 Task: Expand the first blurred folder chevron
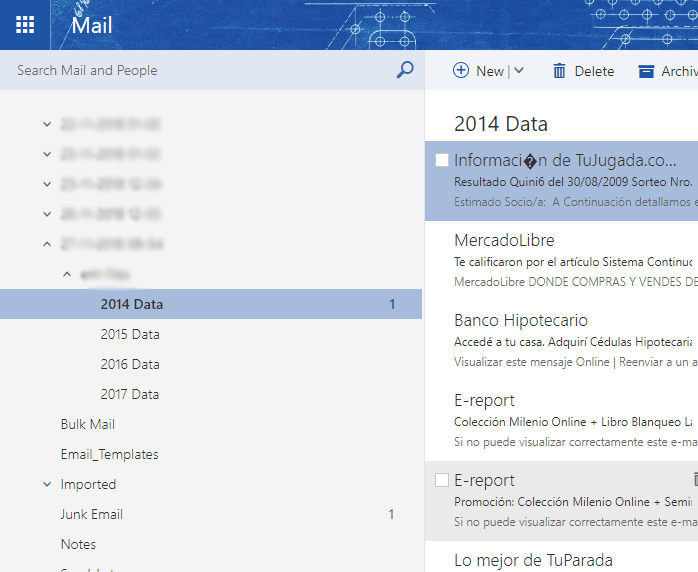coord(47,124)
